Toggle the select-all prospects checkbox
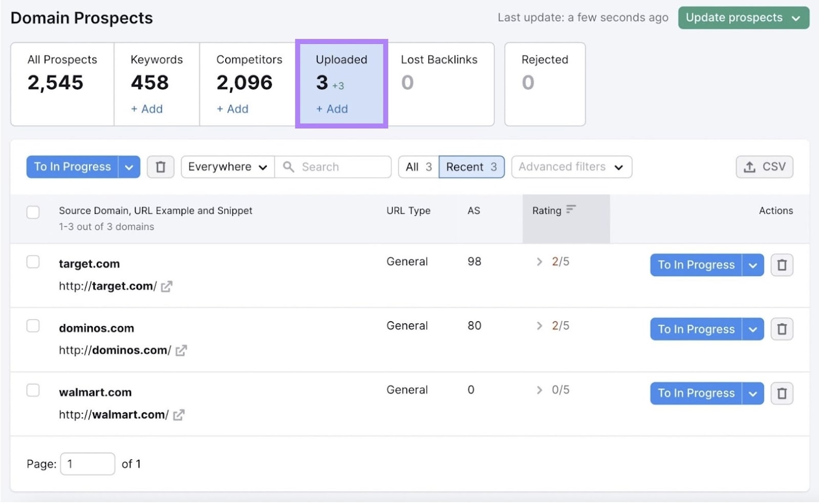Viewport: 819px width, 504px height. click(x=33, y=212)
